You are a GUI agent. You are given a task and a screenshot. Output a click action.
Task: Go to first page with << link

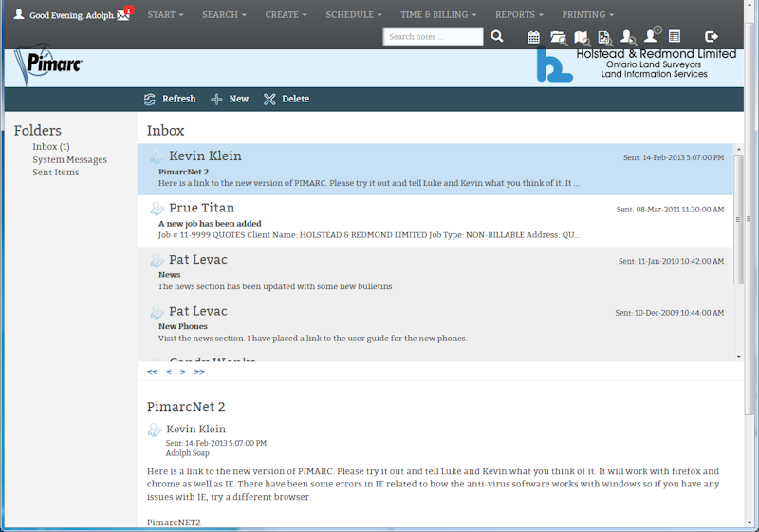(153, 372)
